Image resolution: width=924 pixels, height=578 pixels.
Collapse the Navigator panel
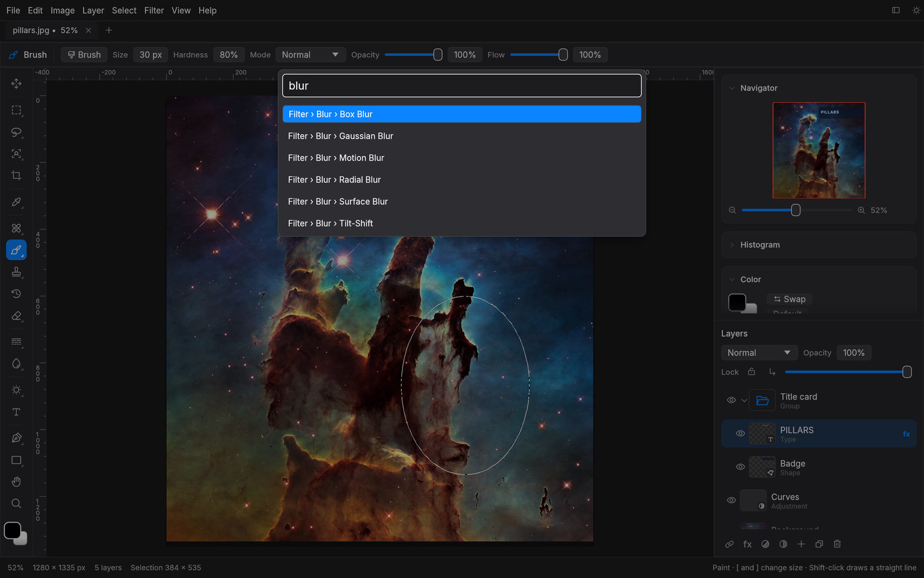tap(732, 88)
